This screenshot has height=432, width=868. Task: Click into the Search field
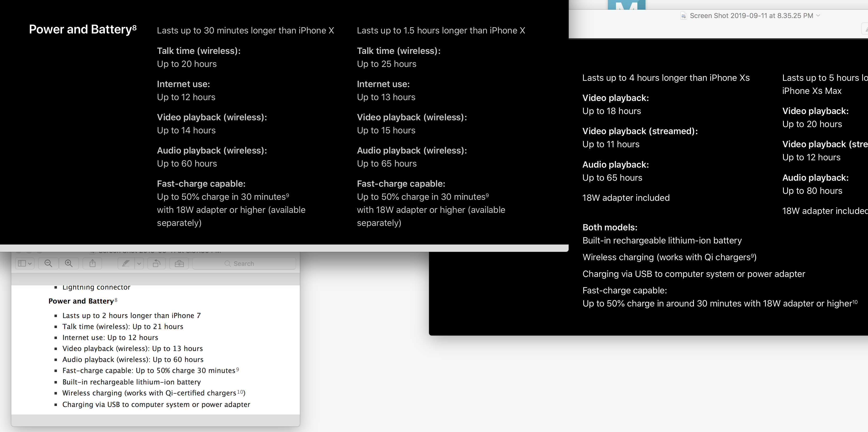coord(244,264)
